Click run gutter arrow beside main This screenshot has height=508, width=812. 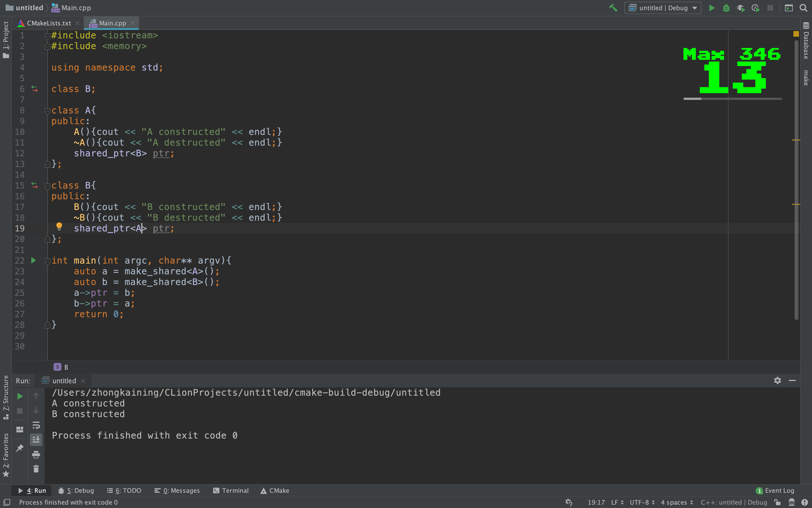point(33,260)
